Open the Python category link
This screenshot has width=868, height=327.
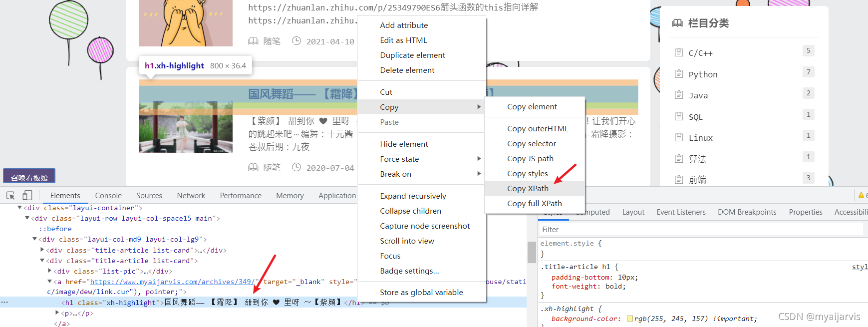coord(703,74)
